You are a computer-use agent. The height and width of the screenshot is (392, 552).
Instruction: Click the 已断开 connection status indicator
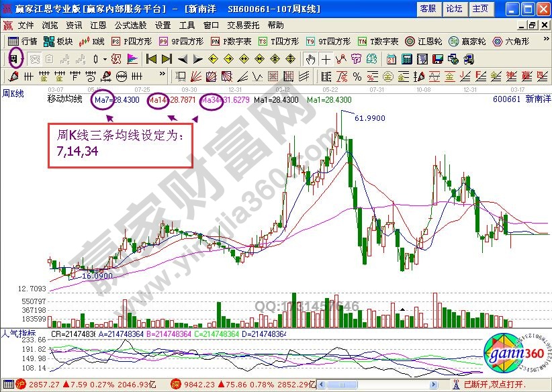(477, 384)
